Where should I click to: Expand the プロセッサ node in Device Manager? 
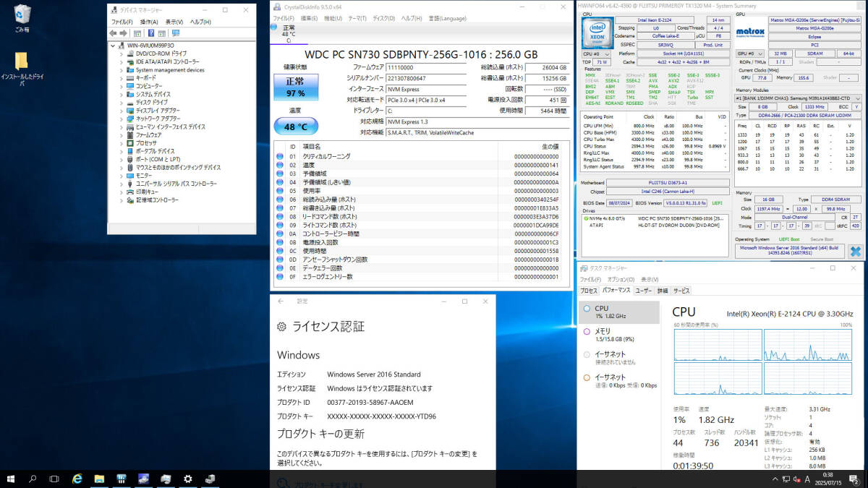point(122,143)
